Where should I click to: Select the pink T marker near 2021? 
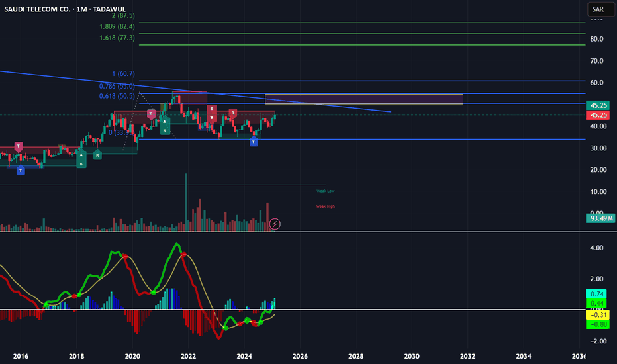pyautogui.click(x=151, y=114)
